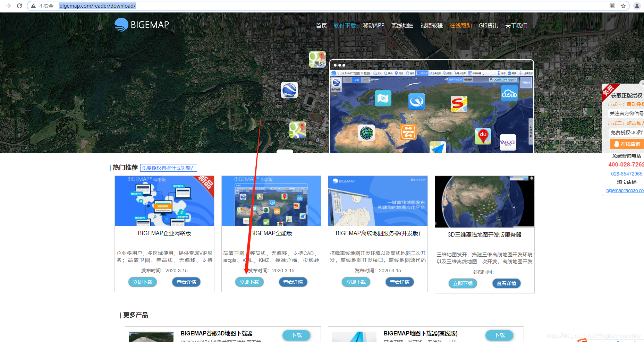644x342 pixels.
Task: Open the 关于我们 menu item
Action: (x=516, y=26)
